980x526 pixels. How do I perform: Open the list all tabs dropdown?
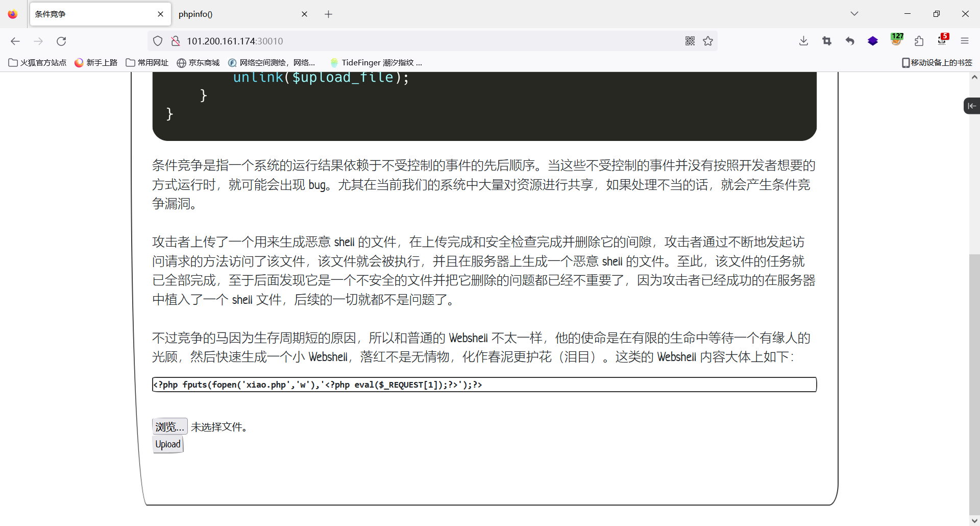[854, 14]
